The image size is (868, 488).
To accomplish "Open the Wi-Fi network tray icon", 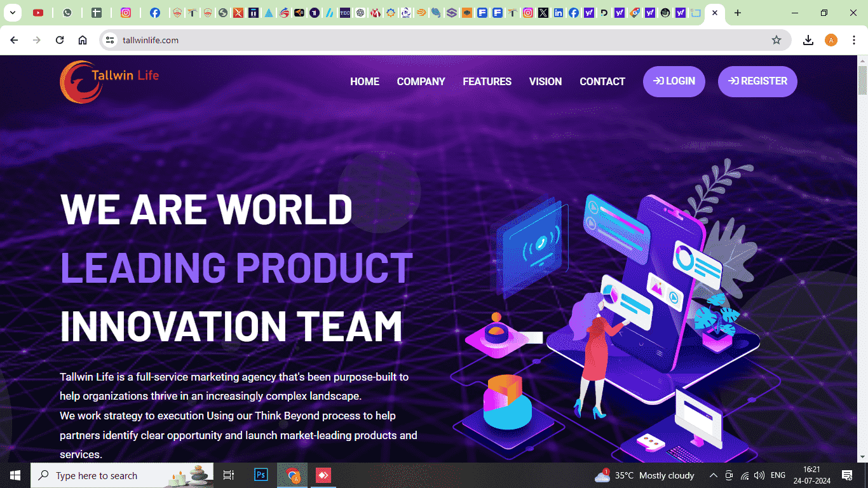I will click(x=745, y=475).
